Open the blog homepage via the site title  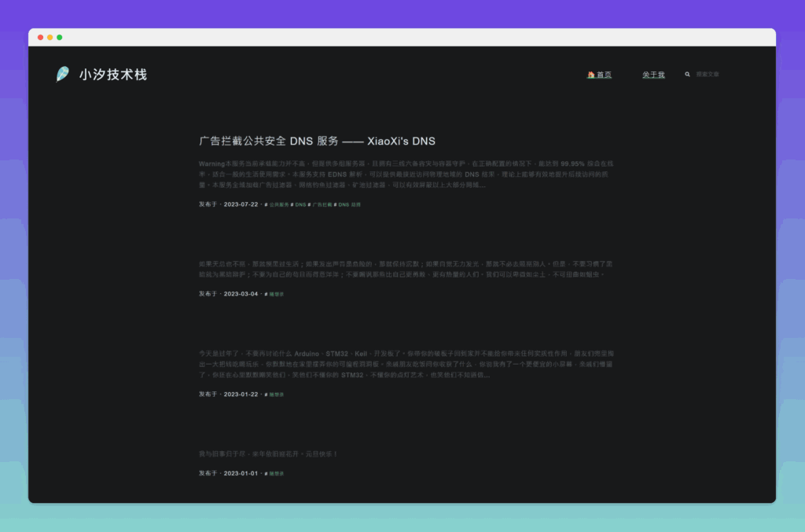pos(115,75)
